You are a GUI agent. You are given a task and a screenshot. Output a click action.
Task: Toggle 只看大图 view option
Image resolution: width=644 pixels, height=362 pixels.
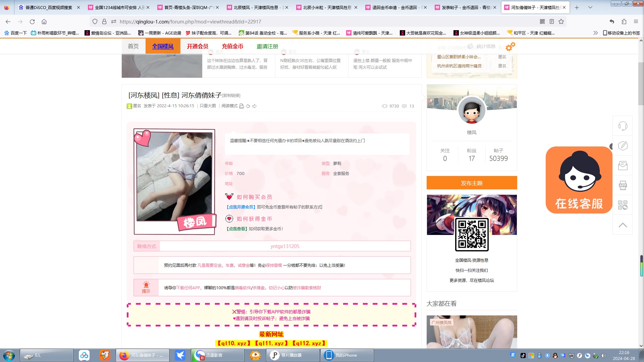pos(208,106)
